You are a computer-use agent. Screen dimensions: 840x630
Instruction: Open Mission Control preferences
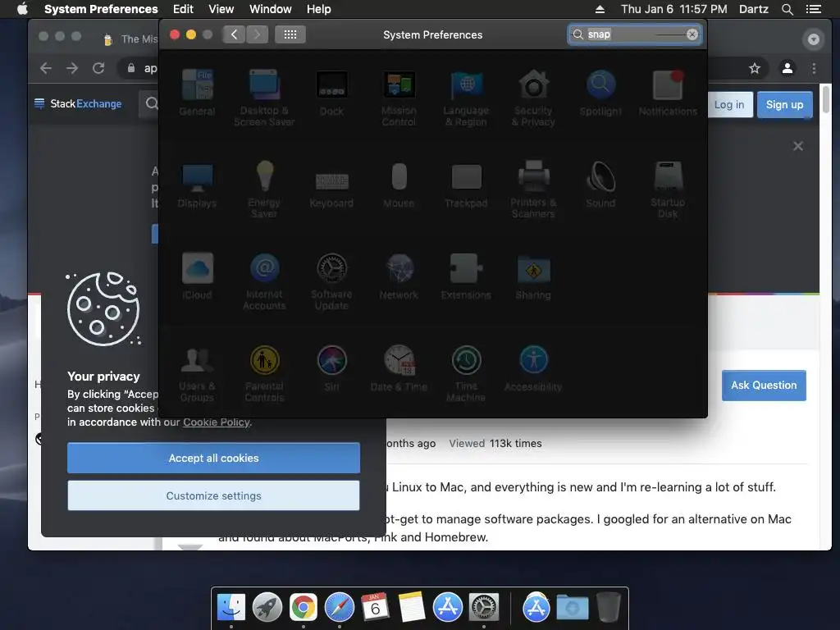399,98
